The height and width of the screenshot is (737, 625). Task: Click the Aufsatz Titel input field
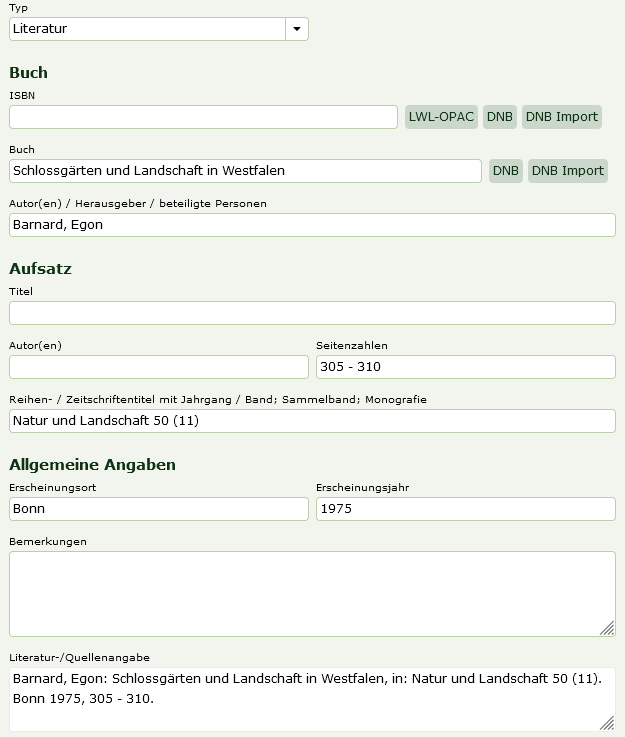[312, 313]
